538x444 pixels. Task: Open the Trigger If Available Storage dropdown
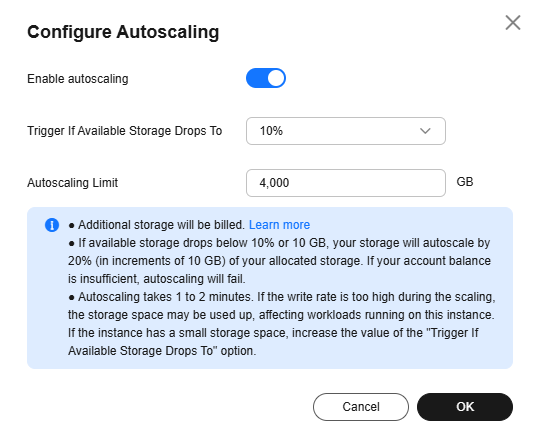[346, 131]
